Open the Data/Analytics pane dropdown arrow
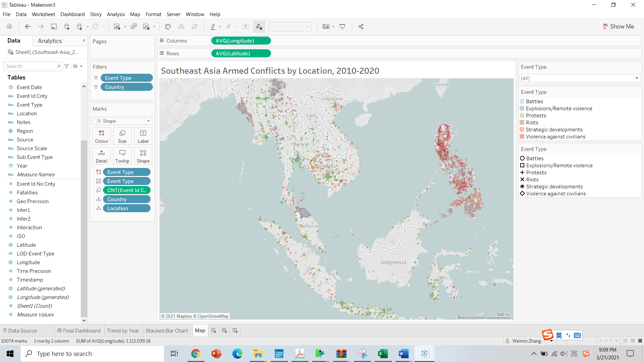The image size is (644, 362). click(x=84, y=41)
